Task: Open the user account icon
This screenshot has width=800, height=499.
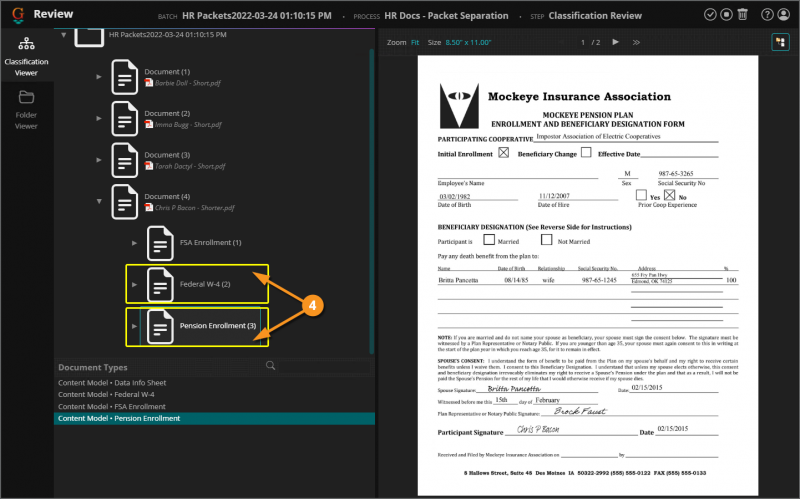Action: (783, 15)
